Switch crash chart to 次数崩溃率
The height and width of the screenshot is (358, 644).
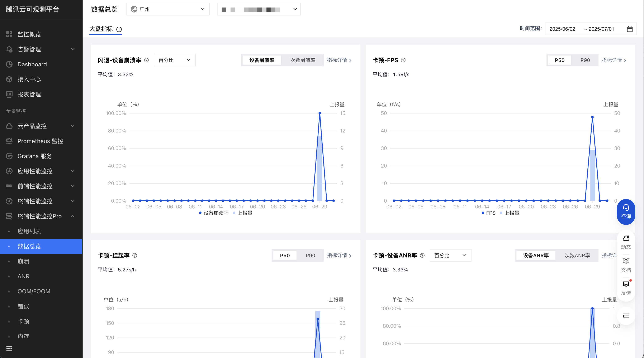303,60
